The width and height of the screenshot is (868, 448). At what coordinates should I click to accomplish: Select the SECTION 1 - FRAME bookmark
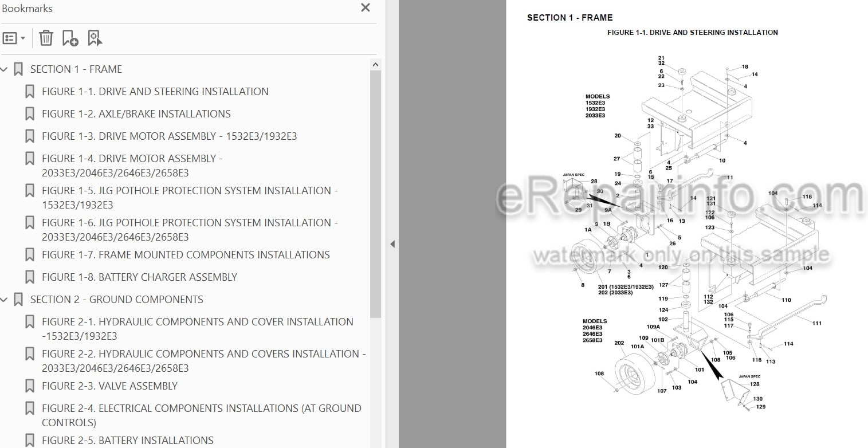pos(76,69)
